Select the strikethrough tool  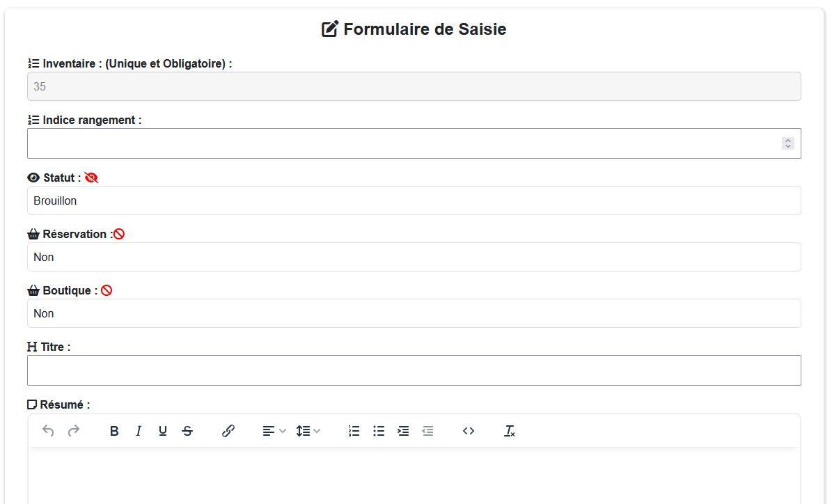(187, 431)
